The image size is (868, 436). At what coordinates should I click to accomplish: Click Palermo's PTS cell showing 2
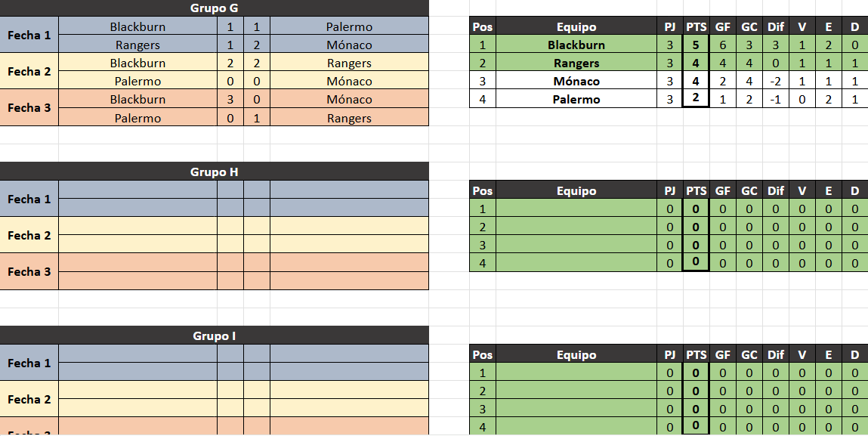pyautogui.click(x=696, y=99)
